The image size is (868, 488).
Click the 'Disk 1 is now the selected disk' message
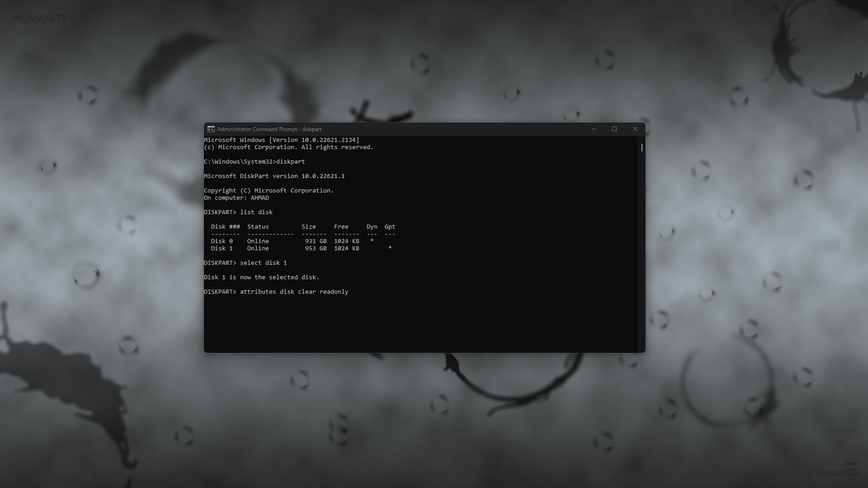(x=261, y=277)
